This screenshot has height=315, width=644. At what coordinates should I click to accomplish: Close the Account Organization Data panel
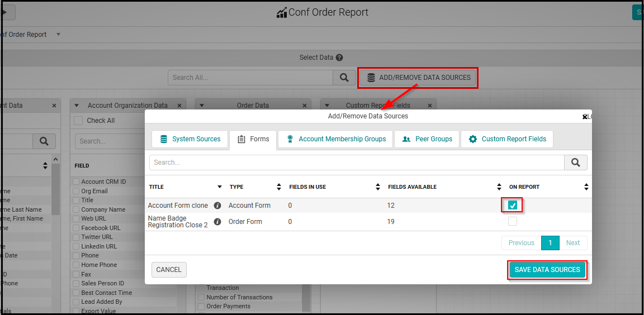pyautogui.click(x=179, y=106)
